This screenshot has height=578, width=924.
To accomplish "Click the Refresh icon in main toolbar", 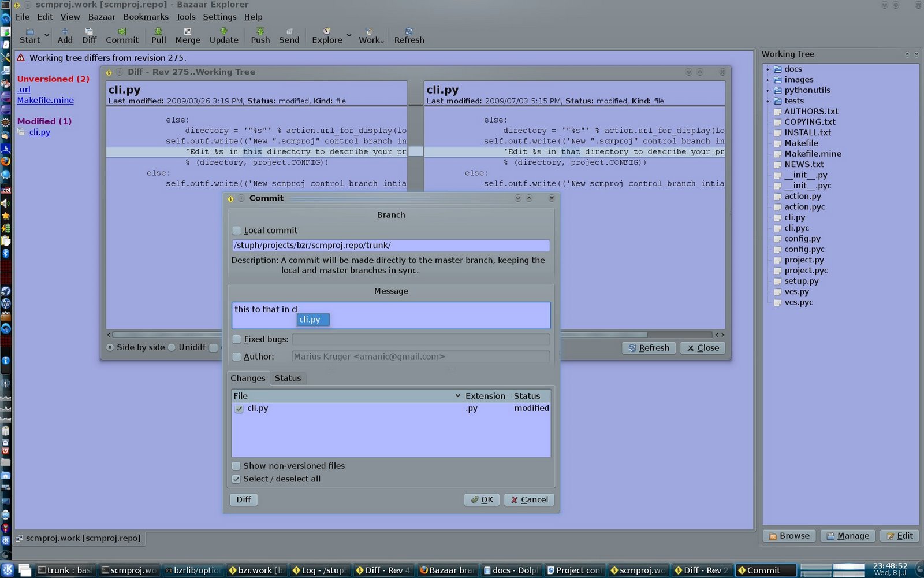I will 409,35.
